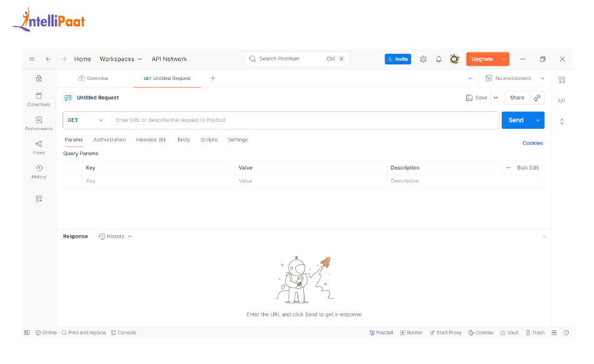Click the lock icon in sidebar
The height and width of the screenshot is (364, 594).
tap(39, 78)
